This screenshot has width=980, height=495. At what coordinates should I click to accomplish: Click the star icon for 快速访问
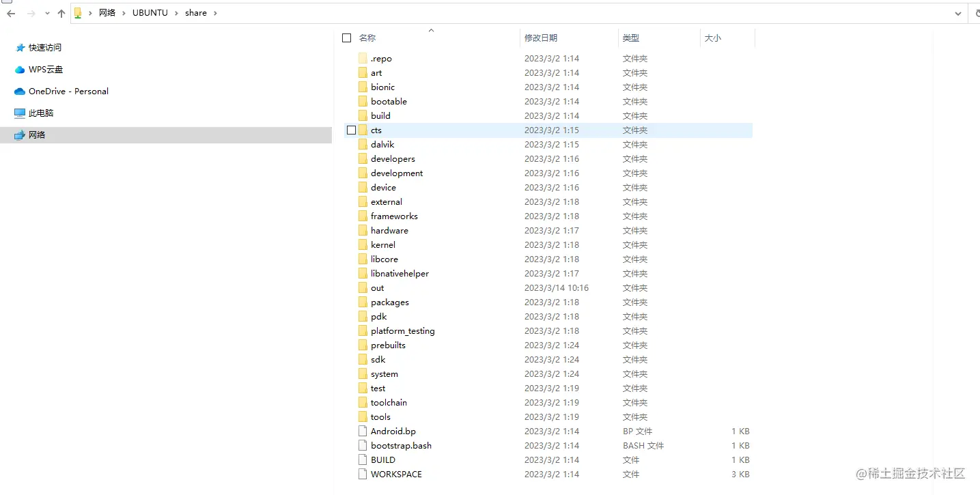tap(20, 48)
